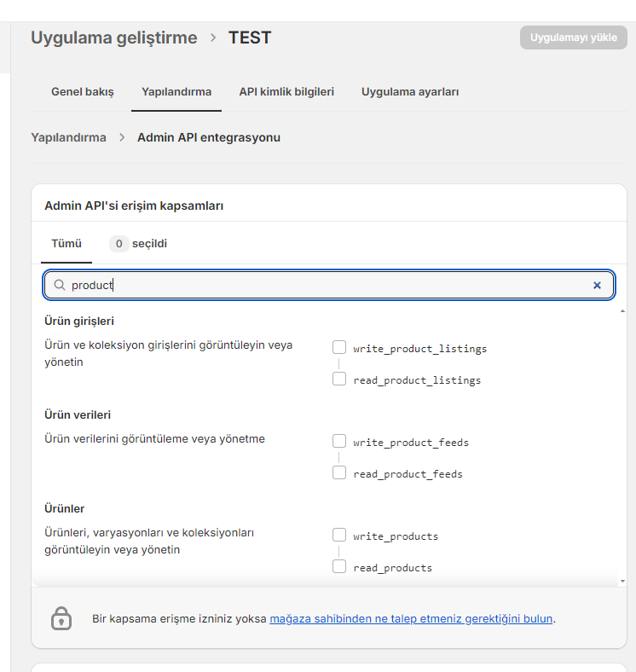Open the Genel bakış tab
The height and width of the screenshot is (672, 636).
coord(83,92)
